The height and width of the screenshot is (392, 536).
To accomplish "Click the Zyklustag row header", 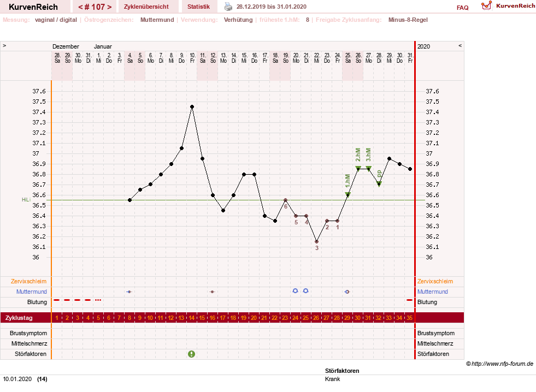I will 19,318.
